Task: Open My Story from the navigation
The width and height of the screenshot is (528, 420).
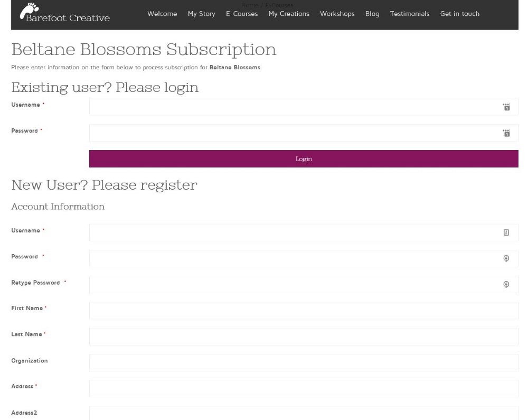Action: click(201, 14)
